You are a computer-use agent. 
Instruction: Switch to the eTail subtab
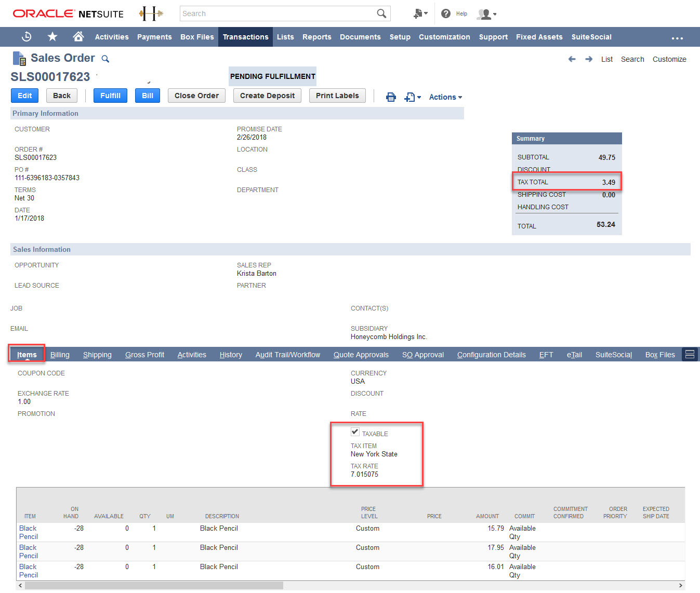point(574,355)
